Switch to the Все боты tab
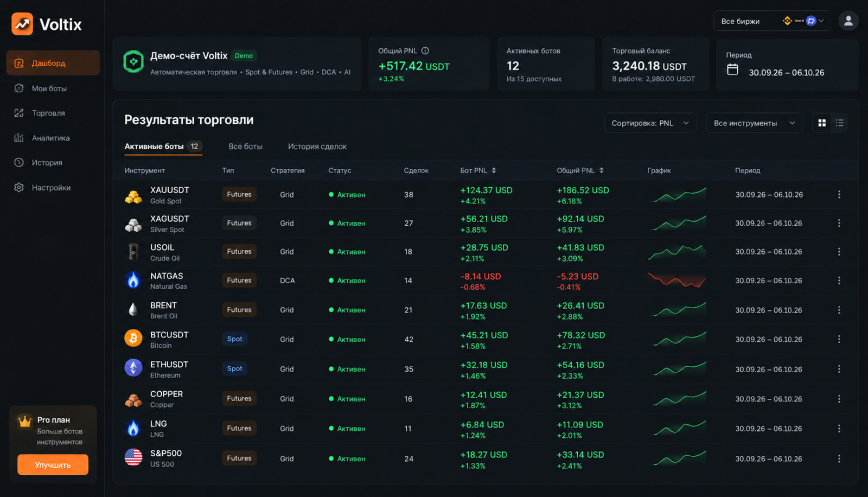868x497 pixels. tap(245, 146)
